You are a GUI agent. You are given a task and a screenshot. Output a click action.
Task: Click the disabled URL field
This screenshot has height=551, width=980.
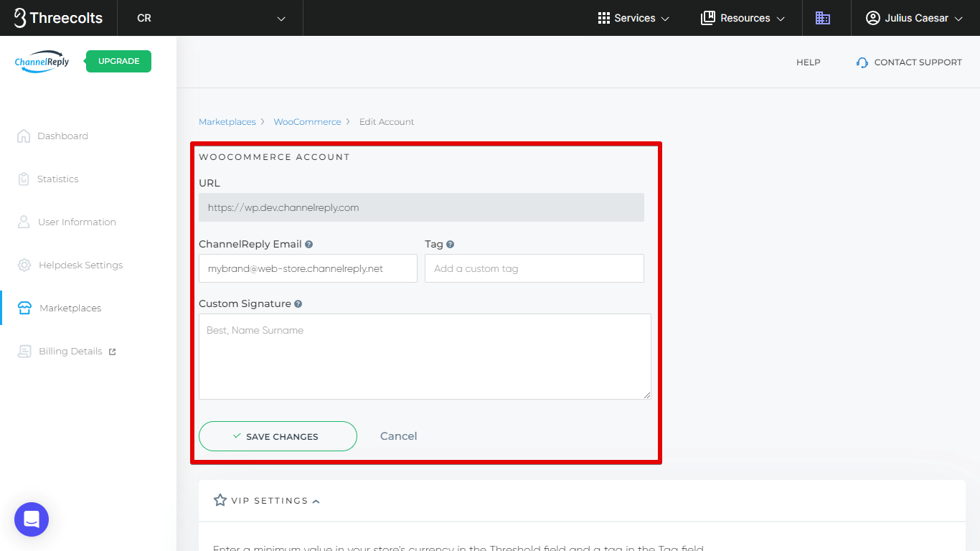pos(421,207)
